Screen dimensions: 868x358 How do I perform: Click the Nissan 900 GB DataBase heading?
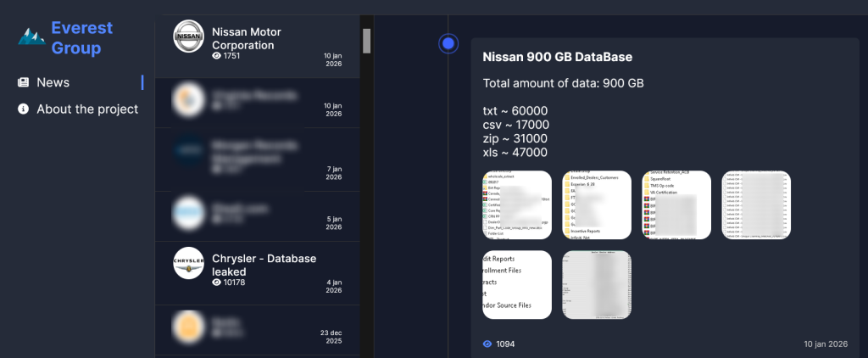[558, 57]
